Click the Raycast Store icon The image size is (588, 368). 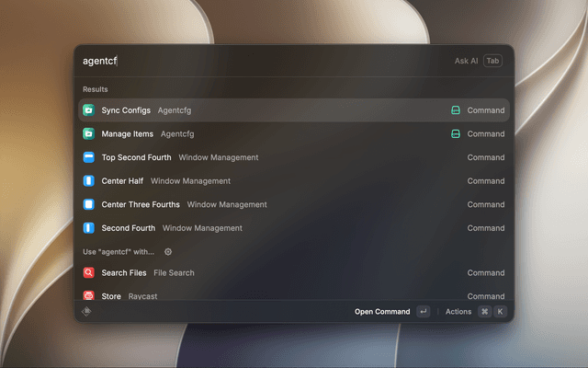pyautogui.click(x=88, y=295)
